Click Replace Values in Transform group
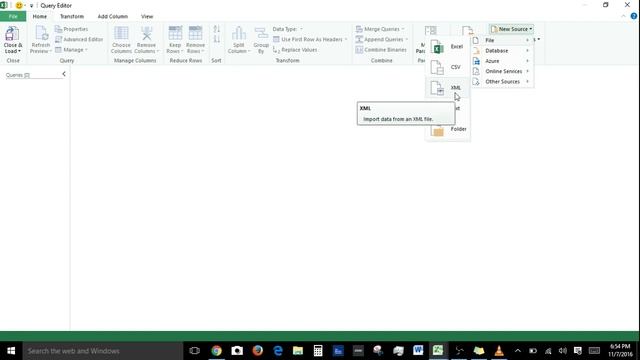This screenshot has height=360, width=640. (x=295, y=50)
